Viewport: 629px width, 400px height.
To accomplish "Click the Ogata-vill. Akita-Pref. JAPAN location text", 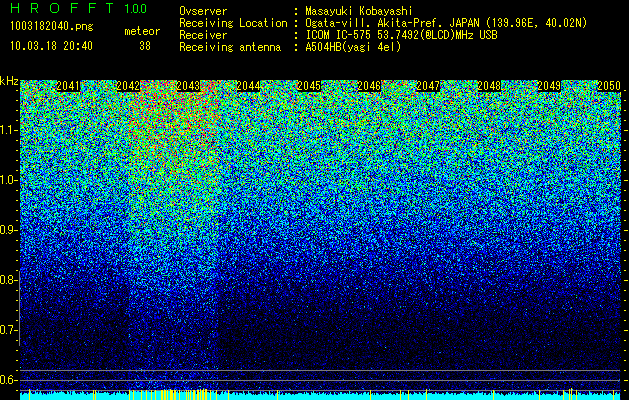I will coord(446,23).
